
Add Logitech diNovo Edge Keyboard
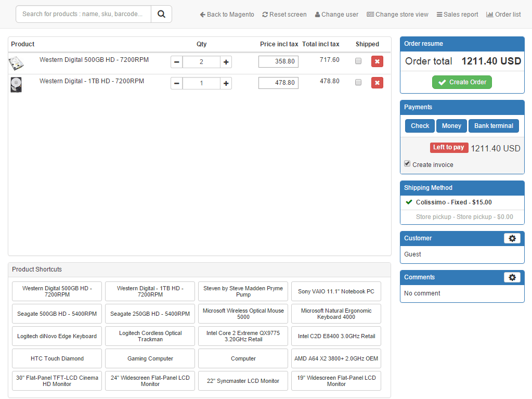(x=57, y=336)
